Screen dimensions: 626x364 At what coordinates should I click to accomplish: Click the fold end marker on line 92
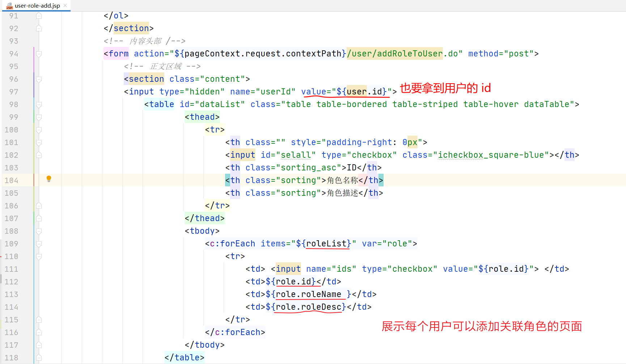39,28
